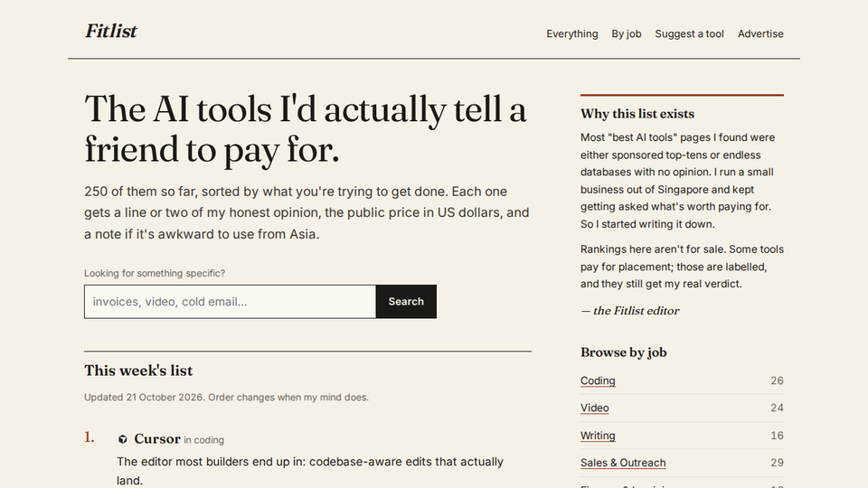Browse the Coding job category
This screenshot has height=488, width=868.
coord(598,380)
